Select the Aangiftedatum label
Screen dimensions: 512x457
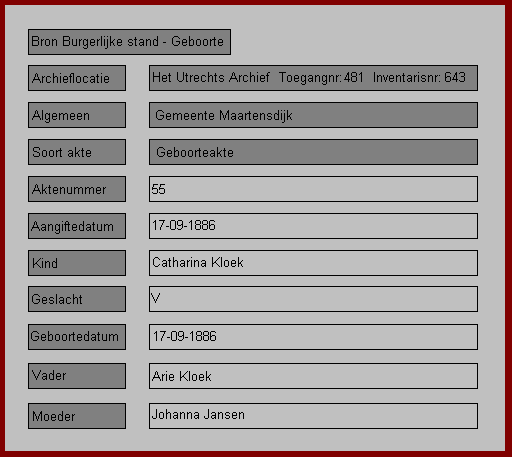pyautogui.click(x=77, y=226)
